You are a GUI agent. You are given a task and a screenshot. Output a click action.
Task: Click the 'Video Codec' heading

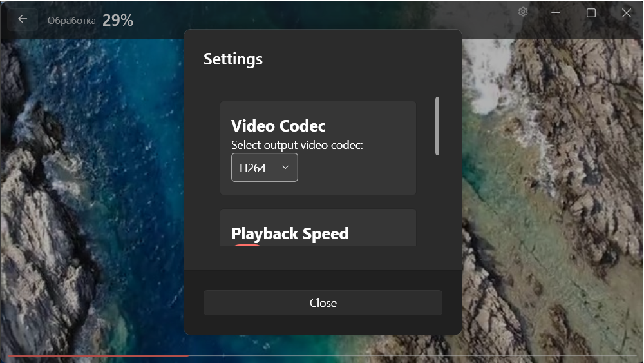coord(278,126)
